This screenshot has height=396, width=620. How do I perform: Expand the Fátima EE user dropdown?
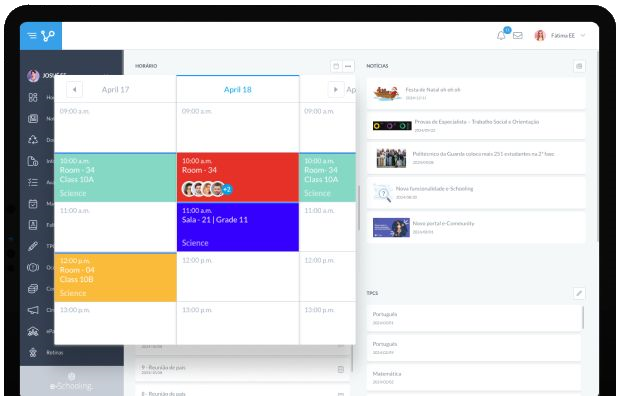click(583, 36)
